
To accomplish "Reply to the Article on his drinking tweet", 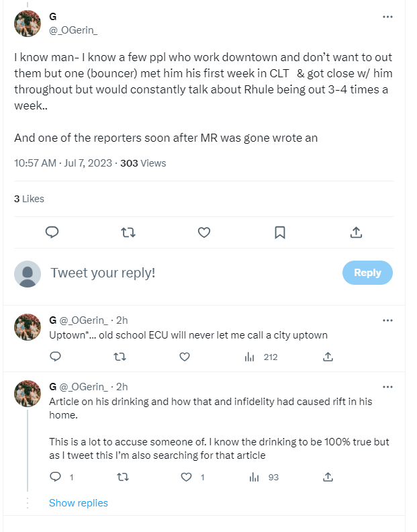I will tap(56, 478).
